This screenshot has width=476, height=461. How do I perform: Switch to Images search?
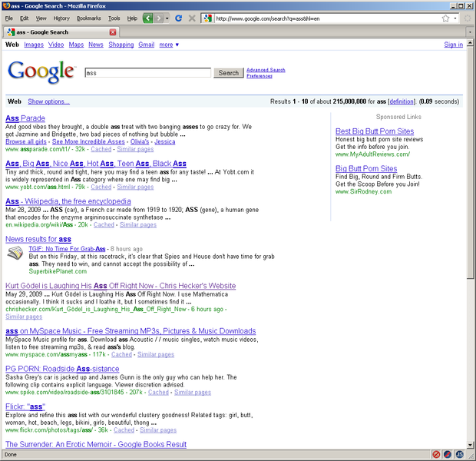point(34,45)
